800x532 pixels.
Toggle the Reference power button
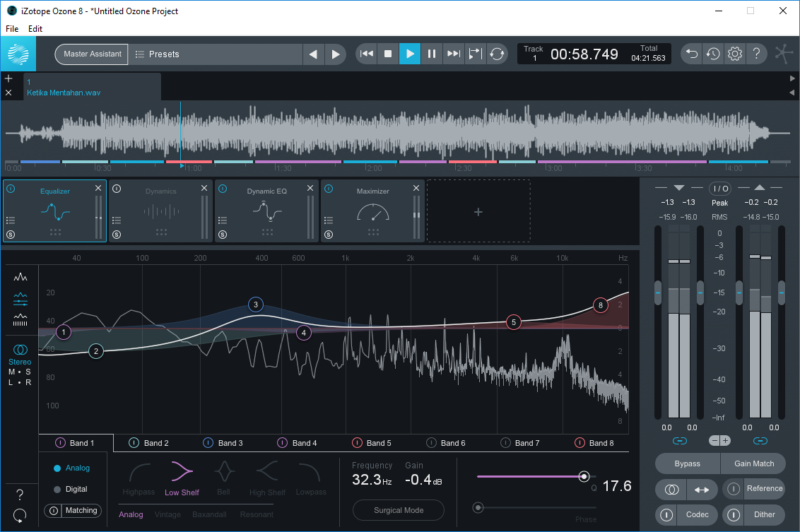[x=733, y=489]
